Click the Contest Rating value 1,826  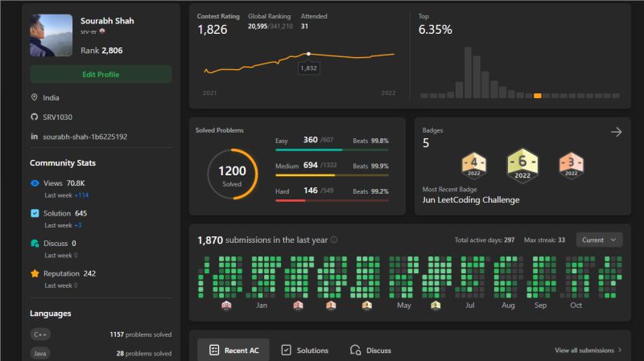212,30
